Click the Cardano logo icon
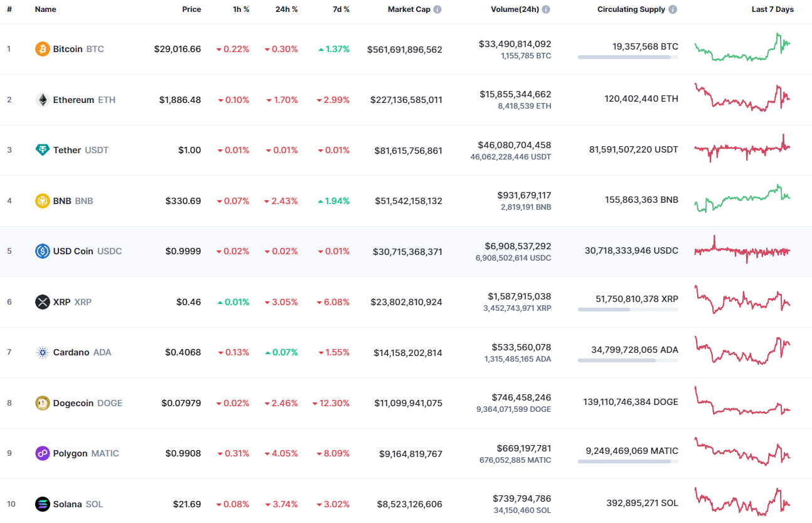This screenshot has width=812, height=523. point(41,352)
